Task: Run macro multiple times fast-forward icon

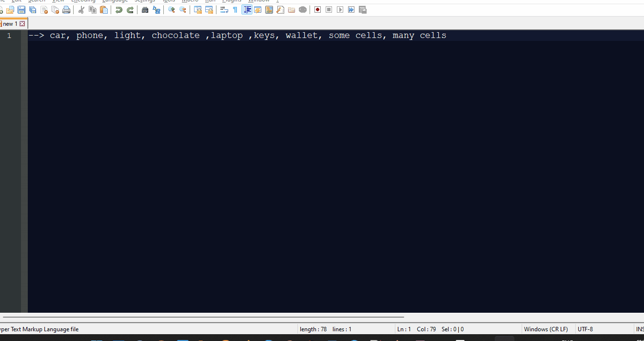Action: click(351, 10)
